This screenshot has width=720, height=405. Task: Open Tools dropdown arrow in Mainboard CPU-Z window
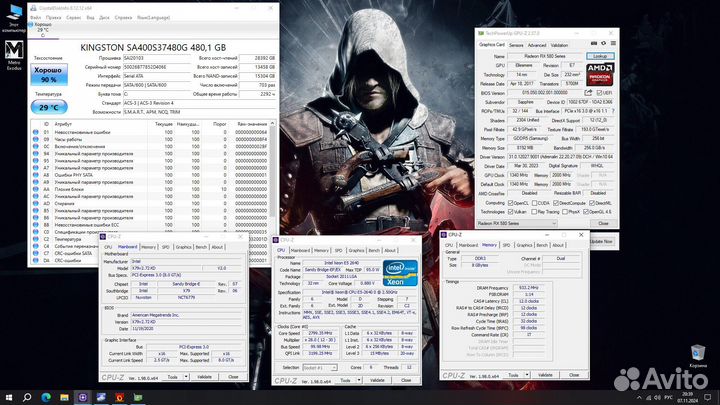pos(186,377)
